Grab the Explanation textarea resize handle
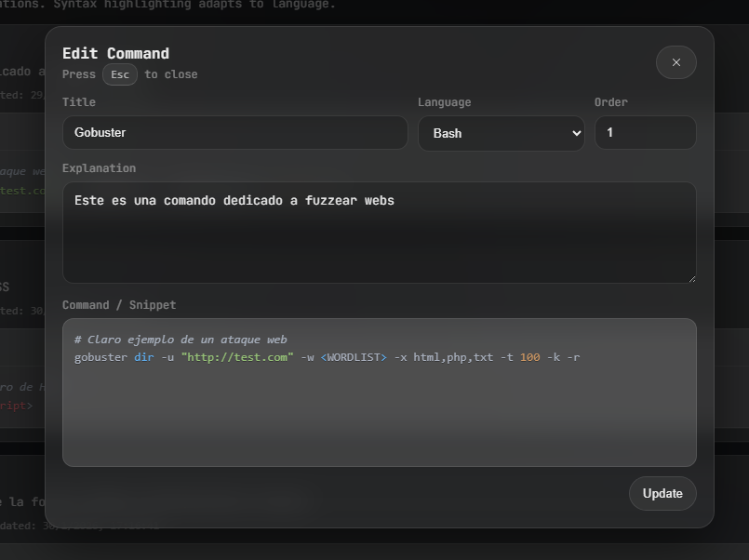The width and height of the screenshot is (749, 560). pos(690,277)
